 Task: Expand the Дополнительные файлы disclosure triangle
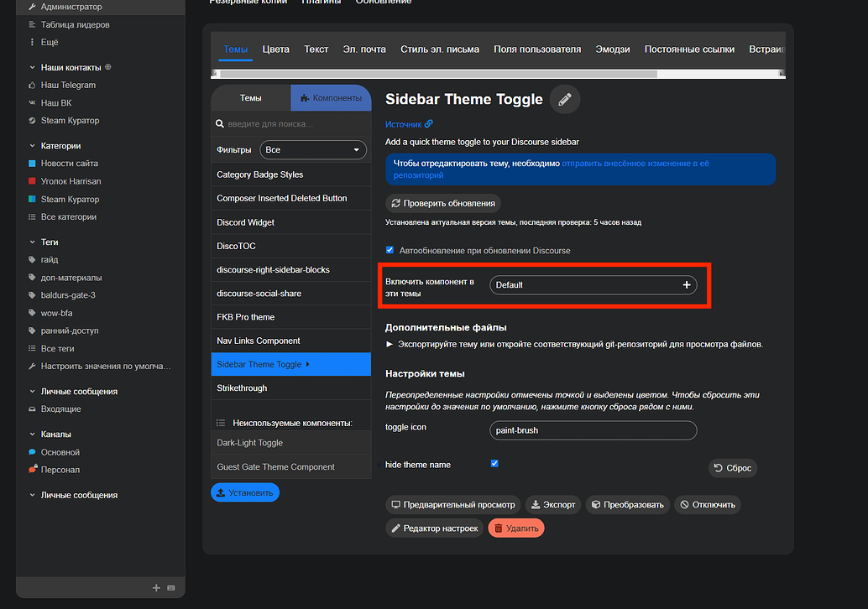(x=390, y=344)
